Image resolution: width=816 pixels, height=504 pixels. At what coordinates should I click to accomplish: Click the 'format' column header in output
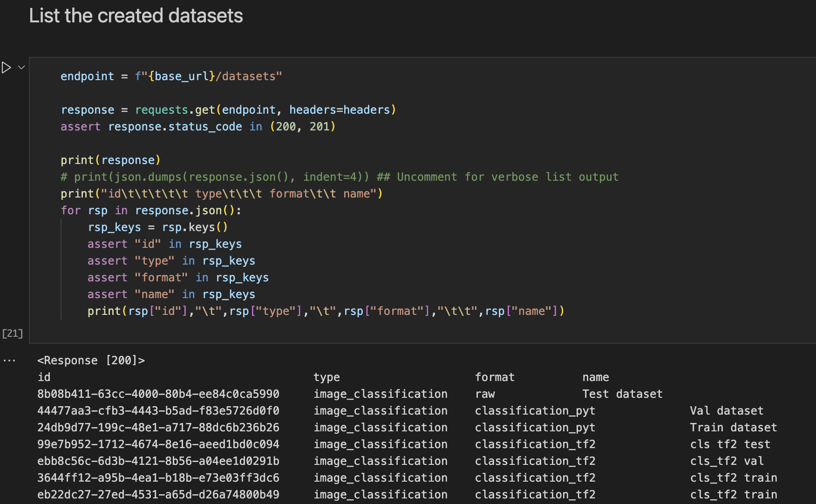coord(495,377)
